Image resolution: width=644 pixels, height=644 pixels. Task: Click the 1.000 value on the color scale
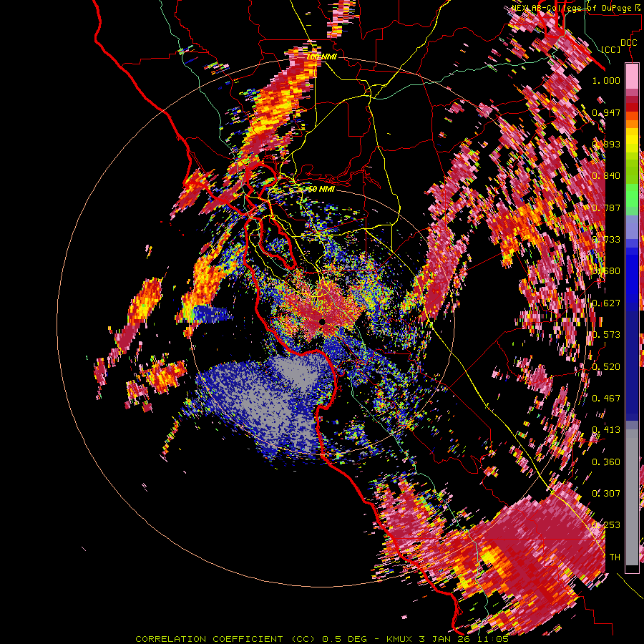[x=606, y=80]
